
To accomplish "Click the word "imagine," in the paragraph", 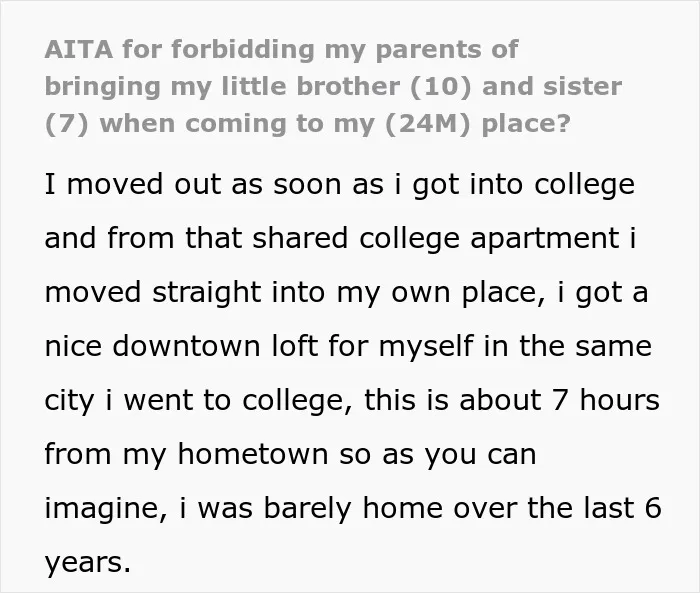I will pos(107,509).
